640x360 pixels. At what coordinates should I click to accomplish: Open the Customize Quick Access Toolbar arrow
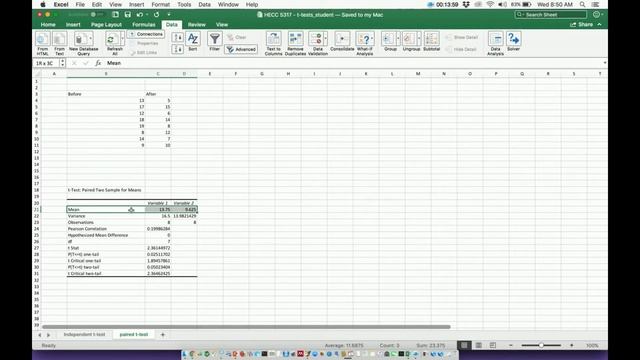[x=169, y=15]
